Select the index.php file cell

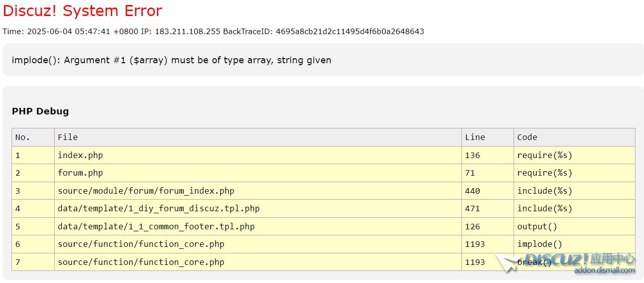pos(80,155)
